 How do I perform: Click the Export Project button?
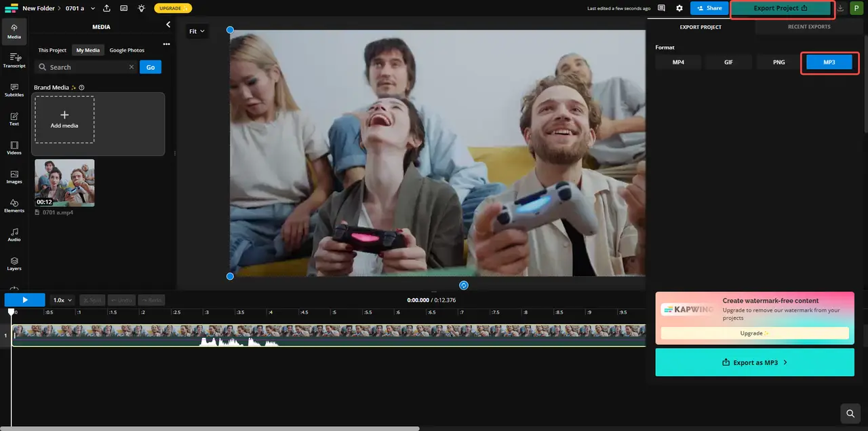click(782, 8)
